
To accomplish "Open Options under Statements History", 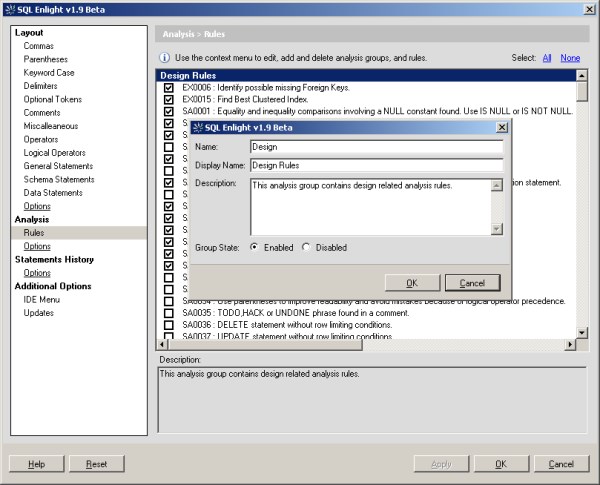I will tap(37, 273).
